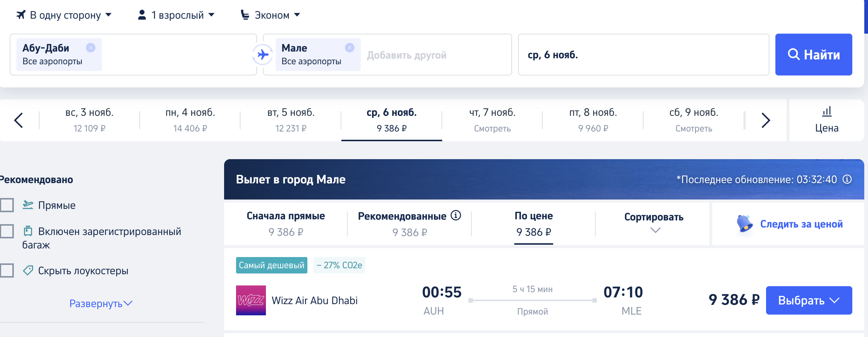The image size is (868, 337).
Task: Click the Найти search button
Action: pos(813,55)
